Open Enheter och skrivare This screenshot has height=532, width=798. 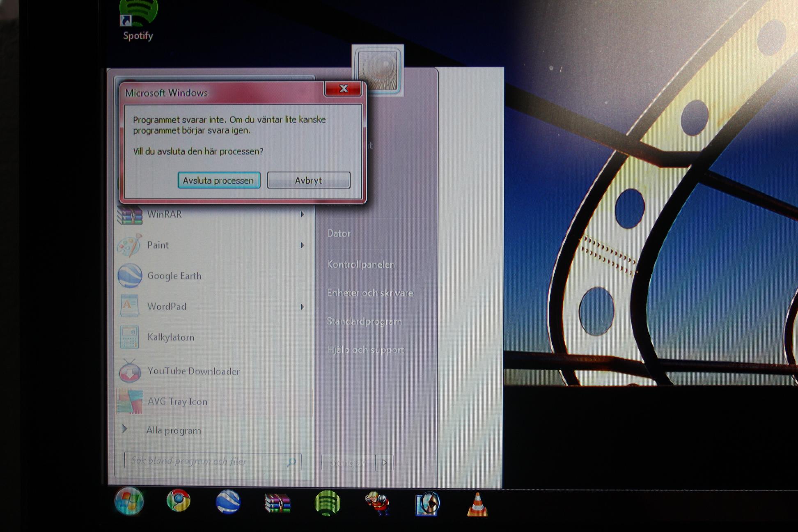coord(370,293)
